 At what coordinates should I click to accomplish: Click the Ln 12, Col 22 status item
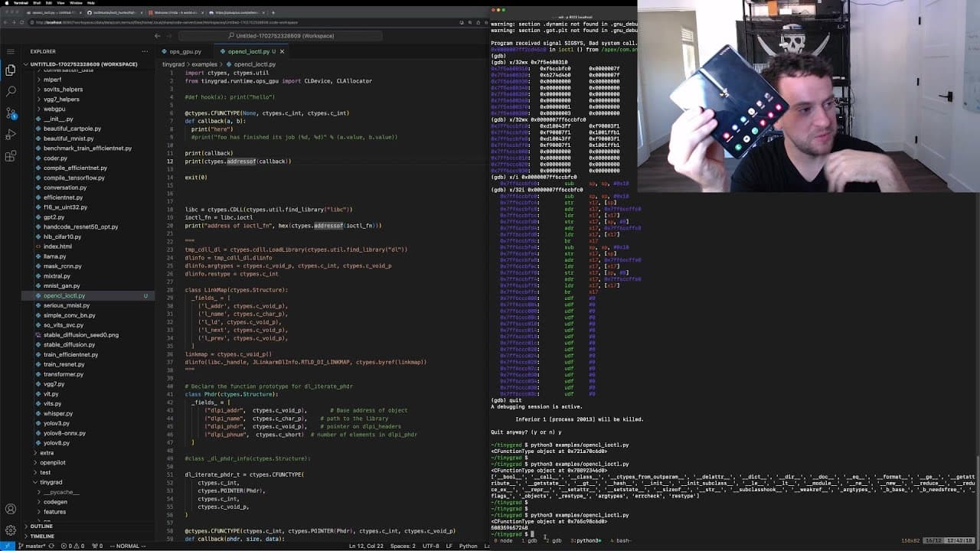[366, 546]
